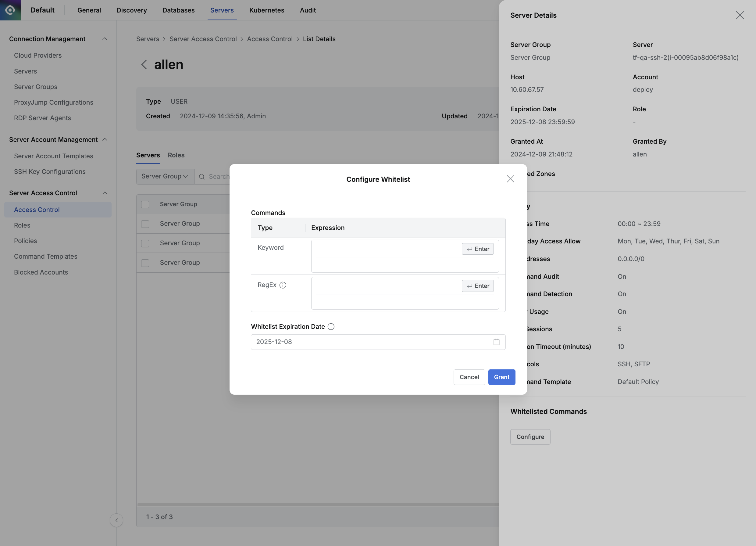Open the Kubernetes top menu

click(266, 10)
